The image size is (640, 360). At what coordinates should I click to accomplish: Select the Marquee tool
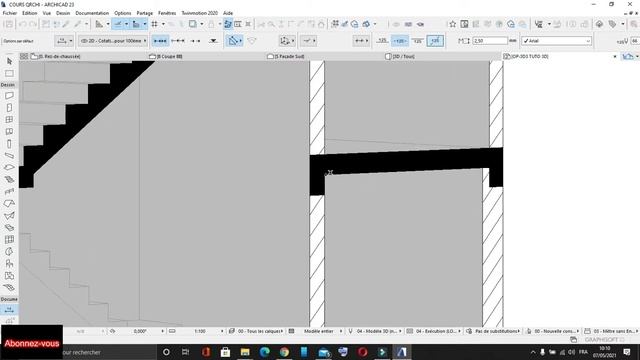click(x=9, y=73)
